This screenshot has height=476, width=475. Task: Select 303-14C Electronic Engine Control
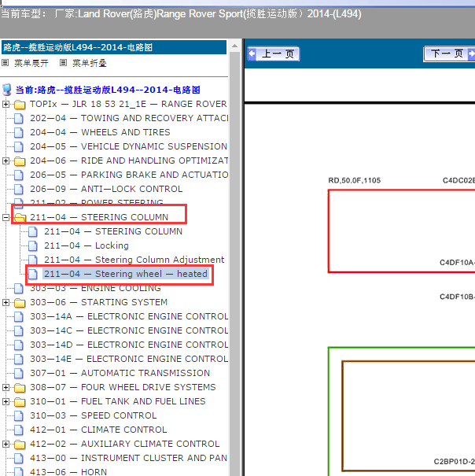(x=129, y=330)
